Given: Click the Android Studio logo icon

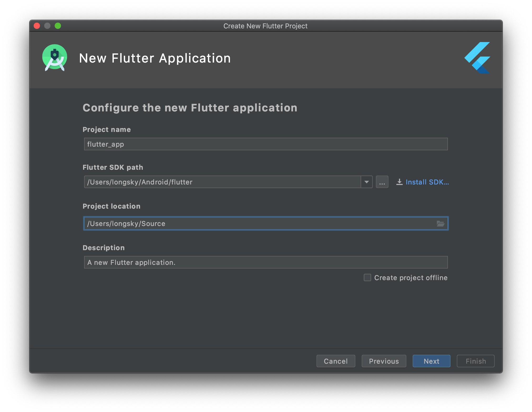Looking at the screenshot, I should click(x=55, y=58).
